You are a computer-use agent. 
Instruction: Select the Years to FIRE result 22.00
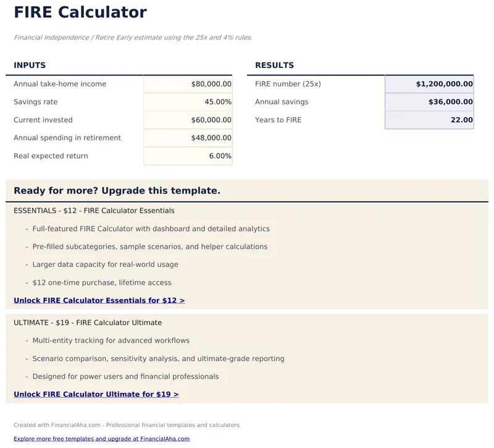point(429,120)
